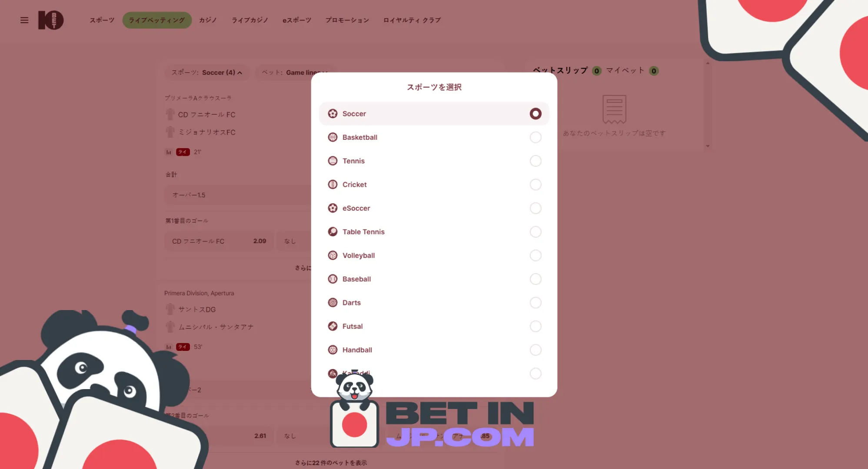The height and width of the screenshot is (469, 868).
Task: Select the Table Tennis sport icon
Action: [332, 231]
